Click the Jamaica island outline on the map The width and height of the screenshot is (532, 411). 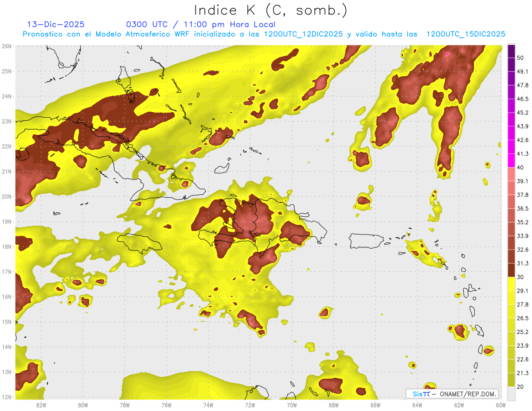coord(139,243)
